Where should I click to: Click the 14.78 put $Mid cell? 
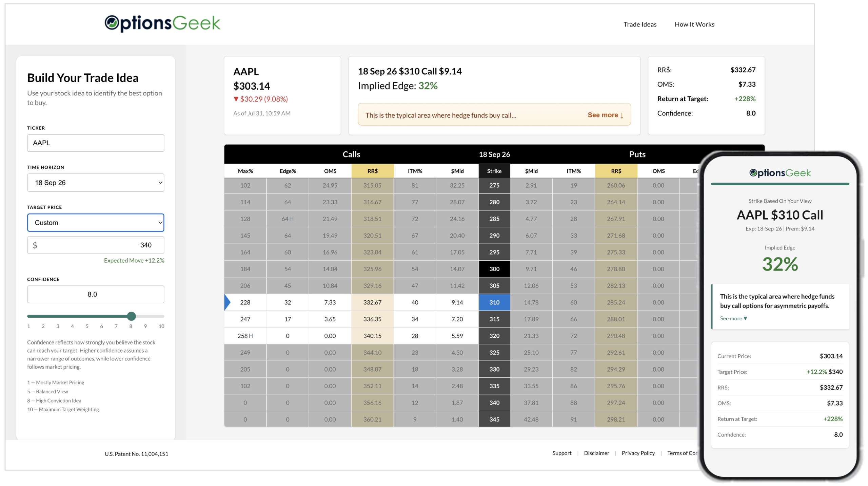point(531,302)
